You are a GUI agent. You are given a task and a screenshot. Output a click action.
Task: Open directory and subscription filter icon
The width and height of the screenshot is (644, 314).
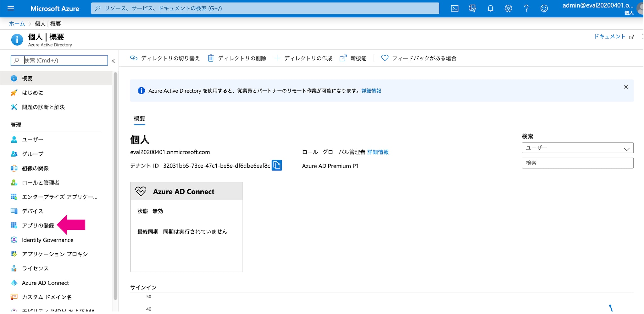pos(472,8)
